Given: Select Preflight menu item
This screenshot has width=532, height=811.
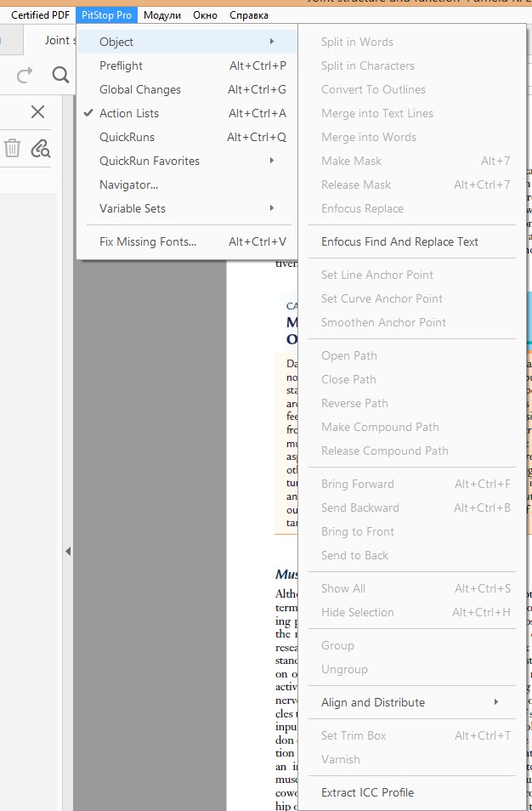Looking at the screenshot, I should click(187, 65).
